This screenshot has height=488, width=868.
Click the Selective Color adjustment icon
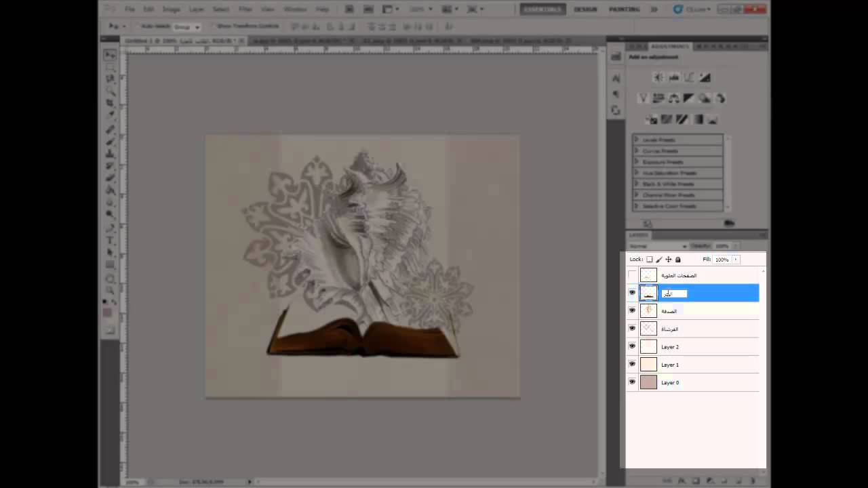click(x=713, y=119)
